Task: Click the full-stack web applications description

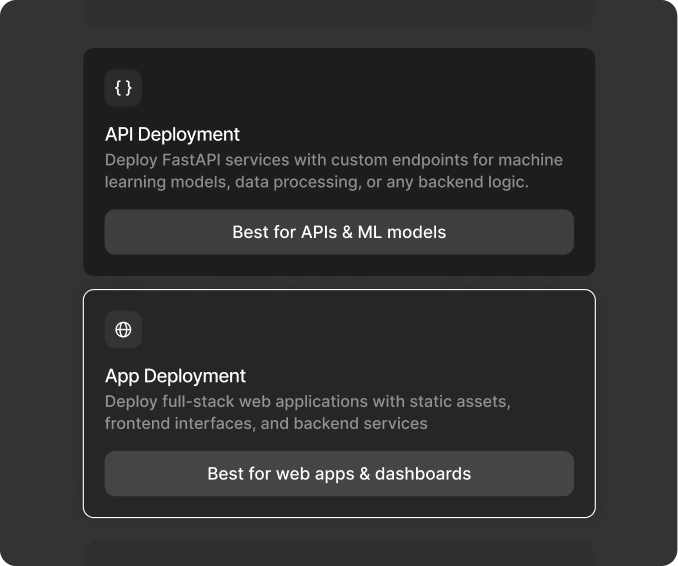Action: pos(307,412)
